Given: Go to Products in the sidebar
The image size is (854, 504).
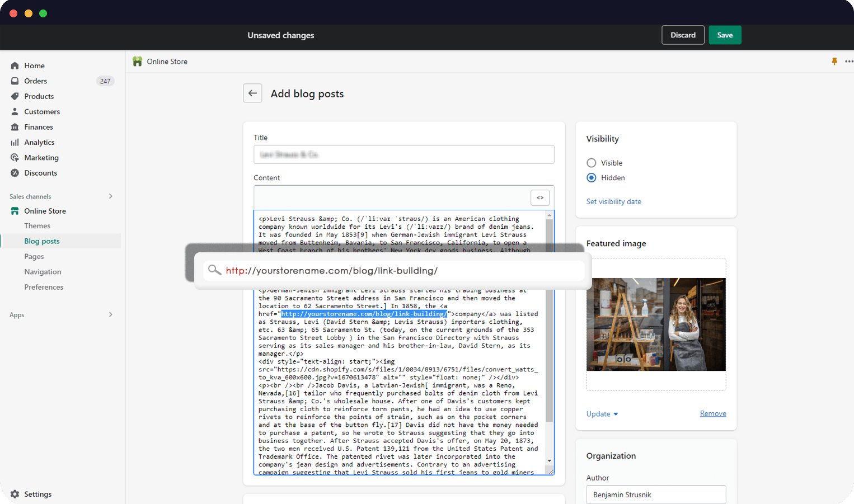Looking at the screenshot, I should (x=39, y=96).
